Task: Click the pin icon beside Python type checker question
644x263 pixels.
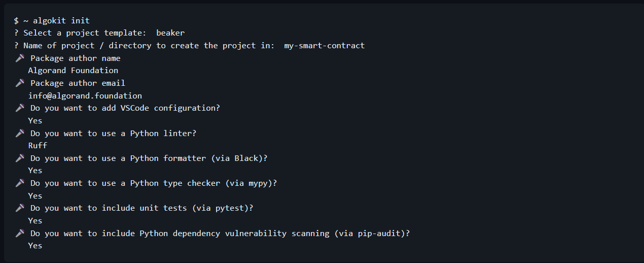Action: pos(20,183)
